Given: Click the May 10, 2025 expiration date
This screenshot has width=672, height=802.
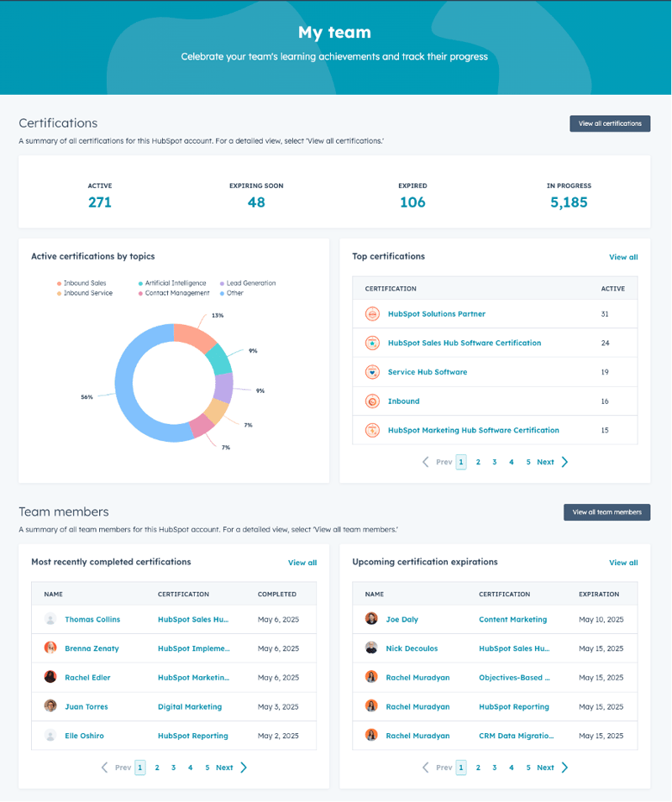Looking at the screenshot, I should (601, 620).
